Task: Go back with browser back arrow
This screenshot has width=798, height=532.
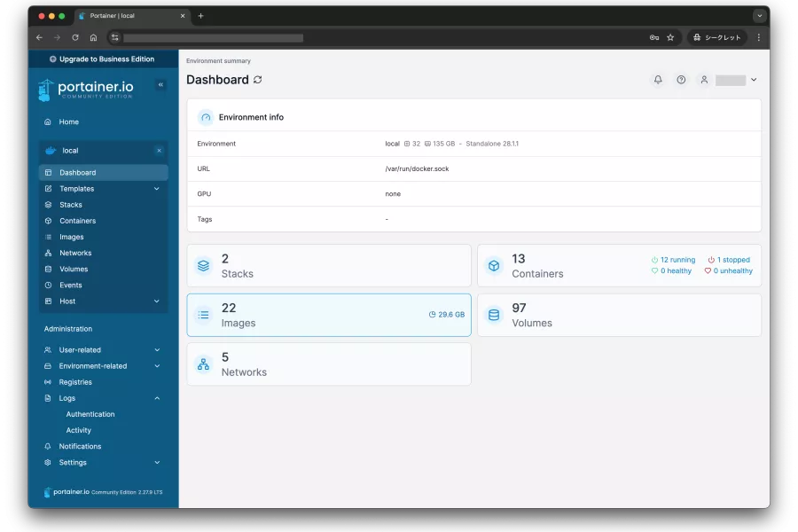Action: (39, 37)
